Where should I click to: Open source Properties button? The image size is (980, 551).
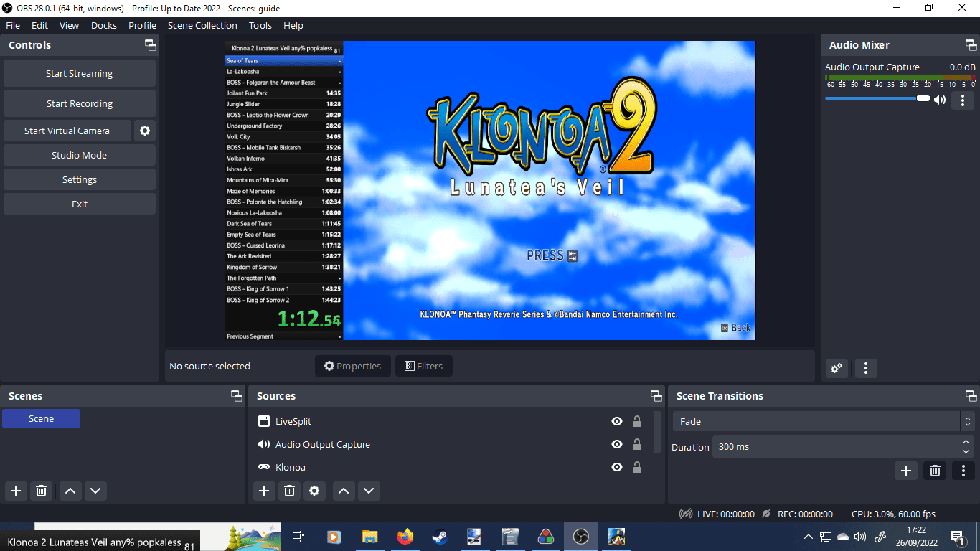pyautogui.click(x=353, y=366)
